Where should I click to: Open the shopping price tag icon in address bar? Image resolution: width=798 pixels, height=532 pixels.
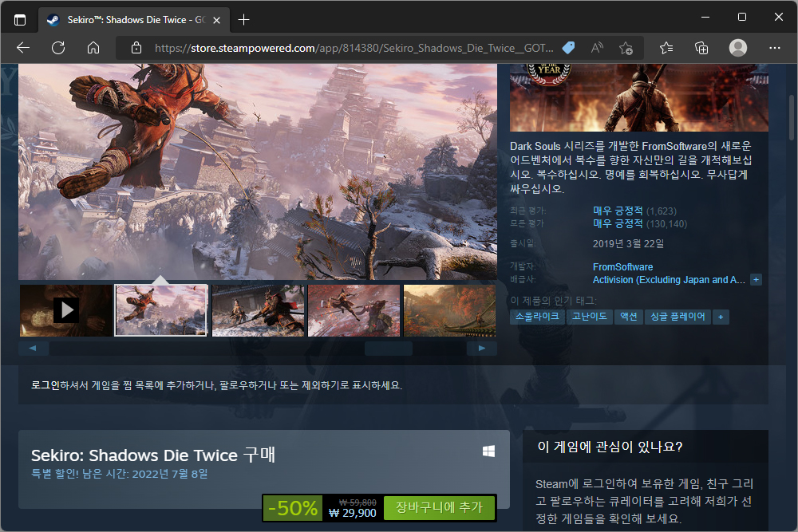[568, 48]
